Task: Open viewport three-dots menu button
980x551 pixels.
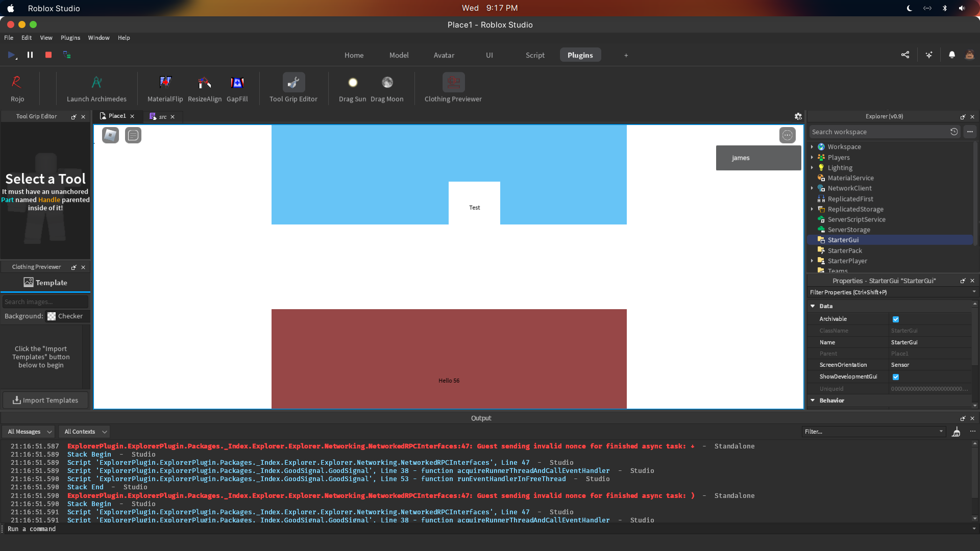Action: pos(788,135)
